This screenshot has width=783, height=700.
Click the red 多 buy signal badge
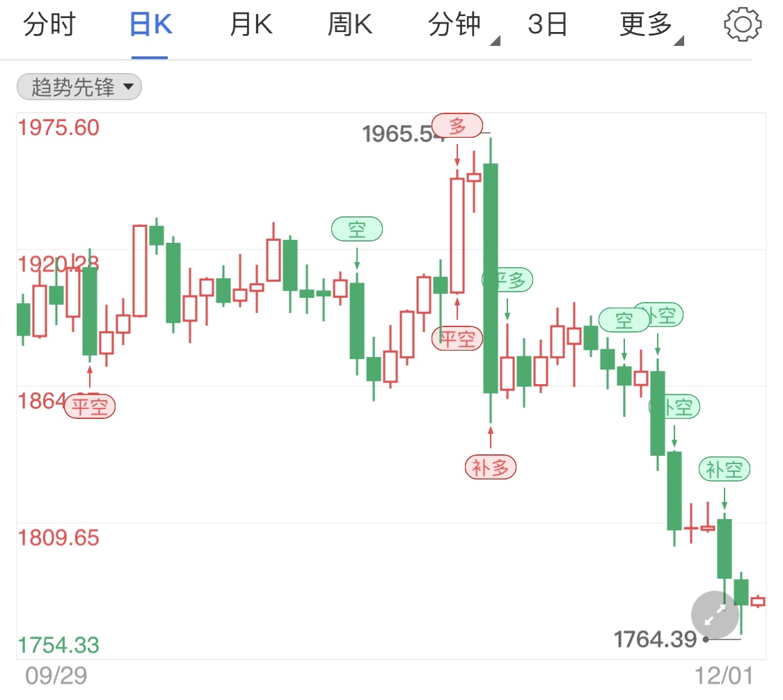point(457,125)
